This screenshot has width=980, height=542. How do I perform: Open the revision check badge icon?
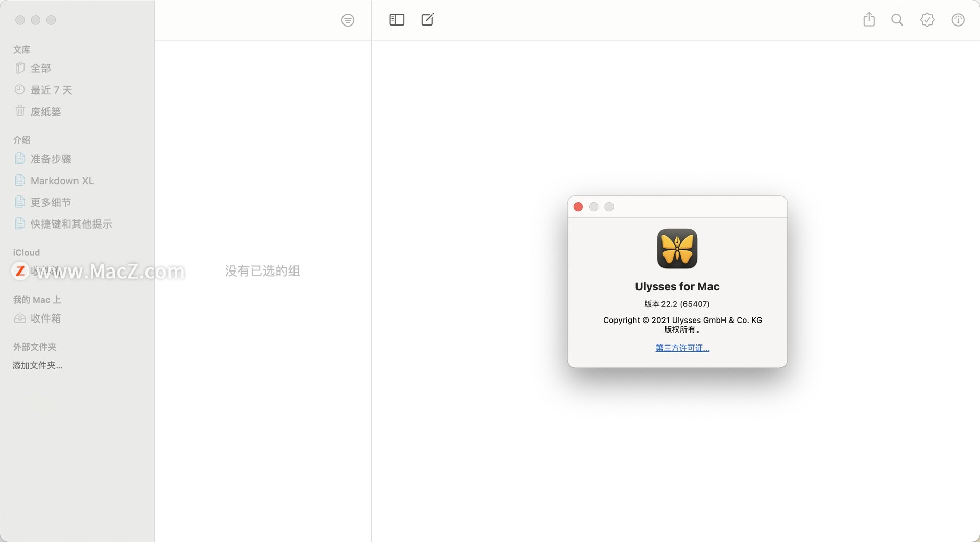pos(927,20)
